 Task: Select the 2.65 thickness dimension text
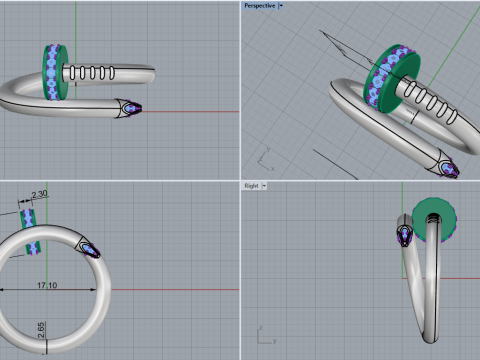(x=41, y=330)
